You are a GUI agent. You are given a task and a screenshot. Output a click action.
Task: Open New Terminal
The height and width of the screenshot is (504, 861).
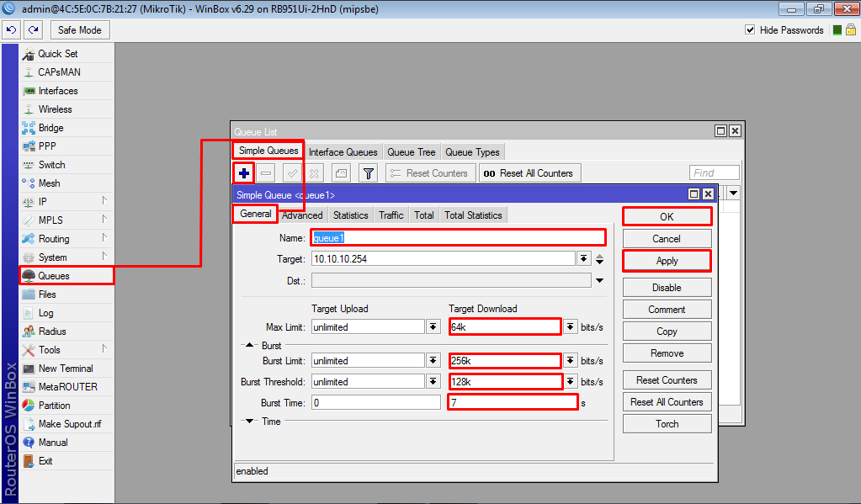tap(66, 369)
